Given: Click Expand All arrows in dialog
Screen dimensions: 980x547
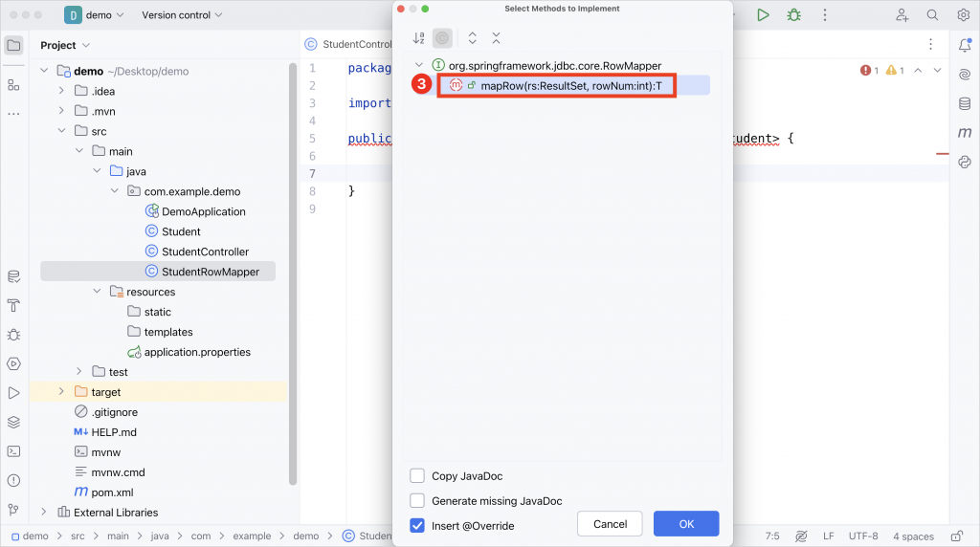Looking at the screenshot, I should coord(473,38).
